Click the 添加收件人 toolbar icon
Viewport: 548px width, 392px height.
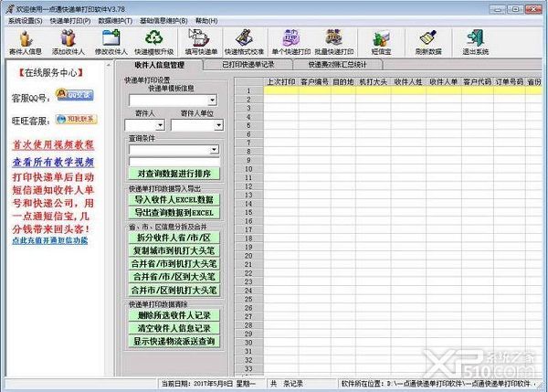point(68,42)
